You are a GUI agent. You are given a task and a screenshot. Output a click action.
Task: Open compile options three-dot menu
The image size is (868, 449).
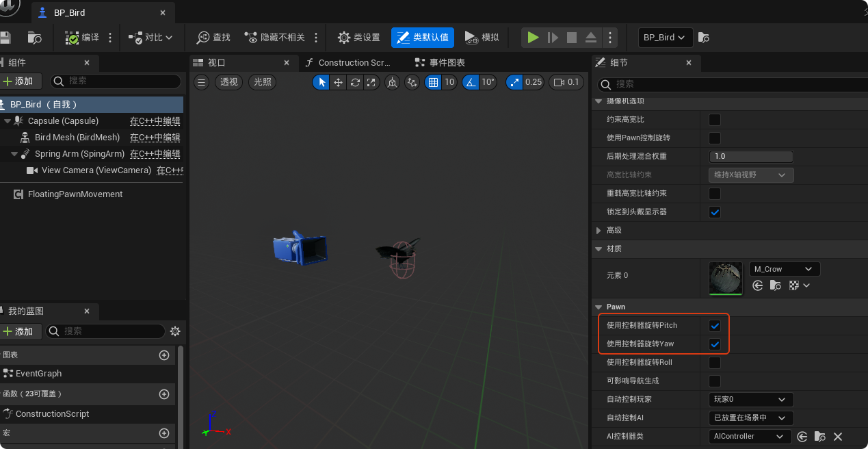click(110, 38)
